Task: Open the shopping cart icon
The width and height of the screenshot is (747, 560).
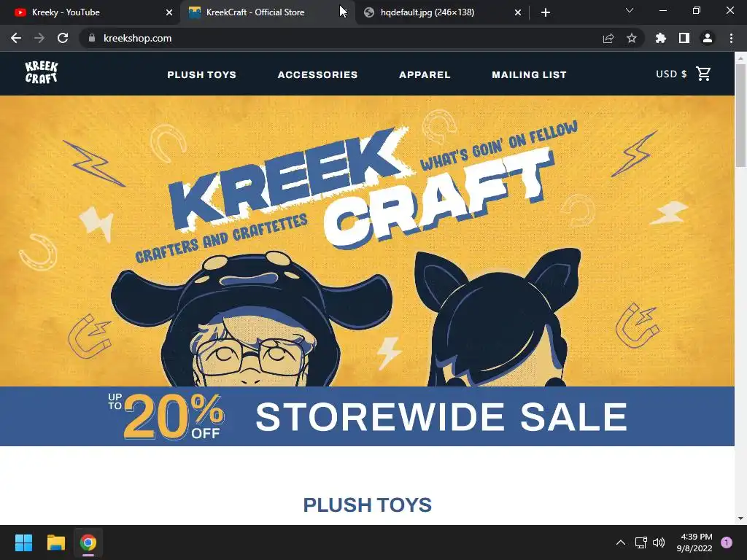Action: pyautogui.click(x=703, y=74)
